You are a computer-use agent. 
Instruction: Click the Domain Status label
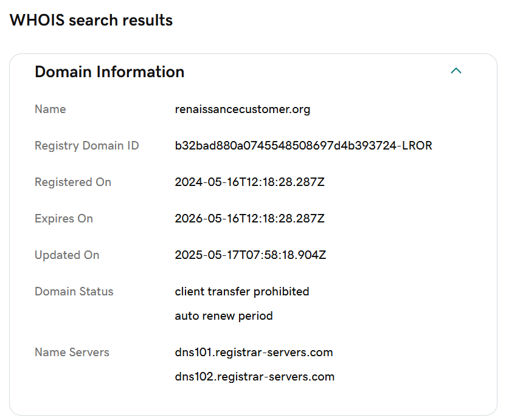[74, 292]
